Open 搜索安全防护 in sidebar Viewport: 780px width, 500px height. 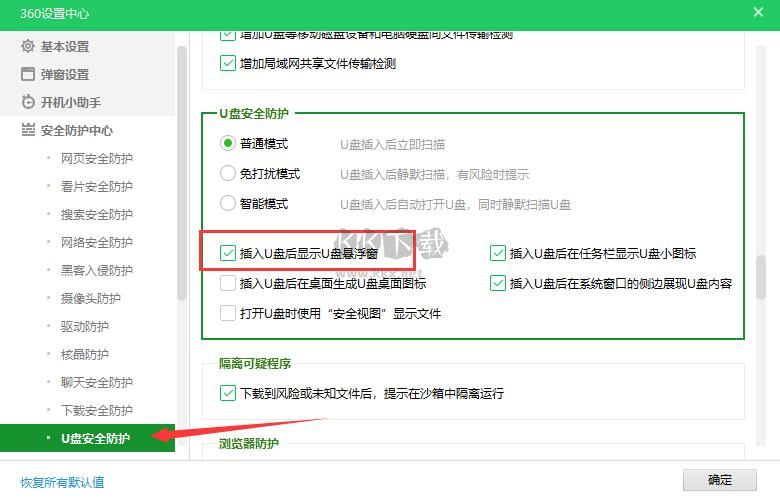click(x=97, y=214)
